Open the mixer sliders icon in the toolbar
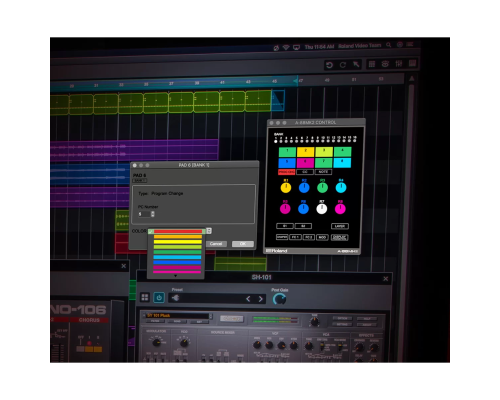Viewport: 500px width, 400px height. click(x=398, y=63)
